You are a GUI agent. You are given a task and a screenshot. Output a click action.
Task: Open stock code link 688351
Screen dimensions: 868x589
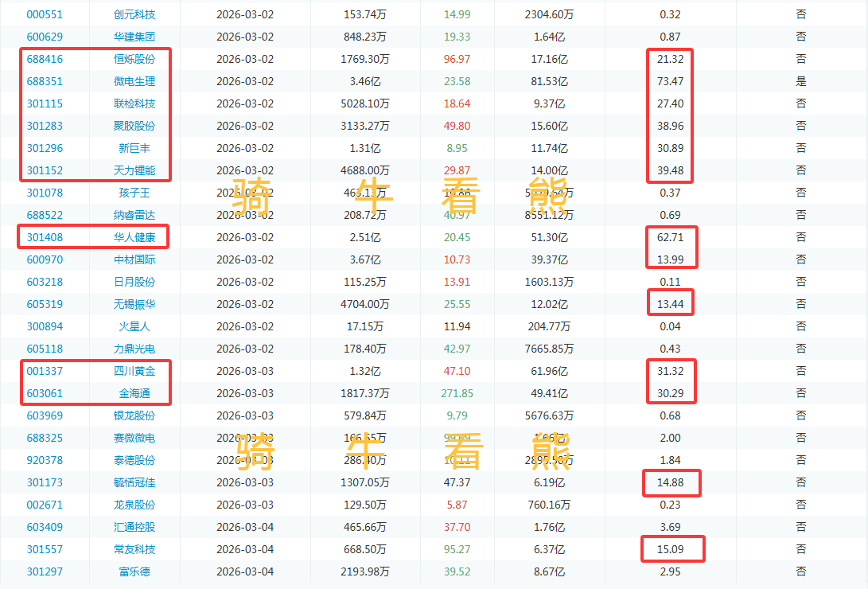click(x=45, y=81)
